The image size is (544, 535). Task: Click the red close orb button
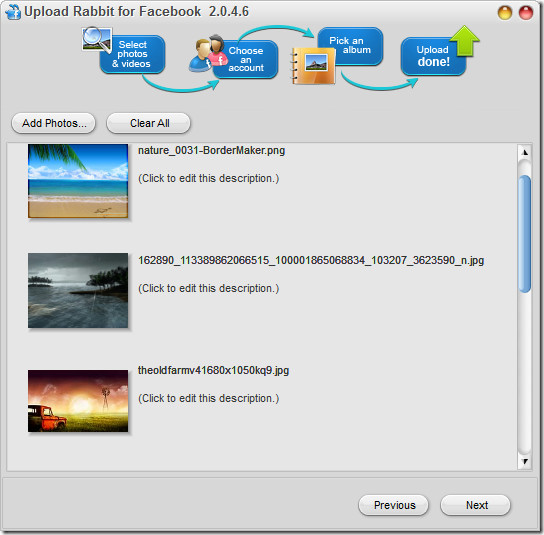coord(525,13)
